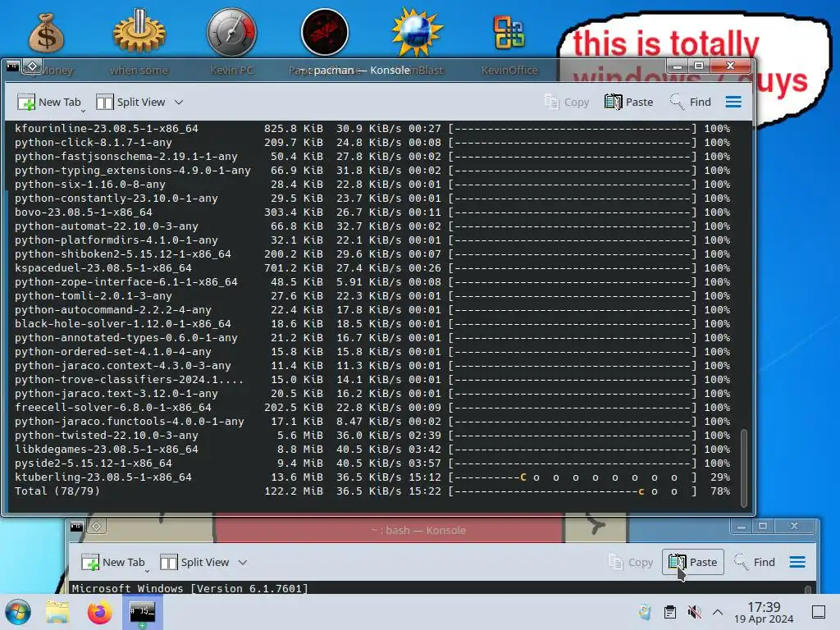
Task: Click Split View in pacman Konsole window
Action: (130, 102)
